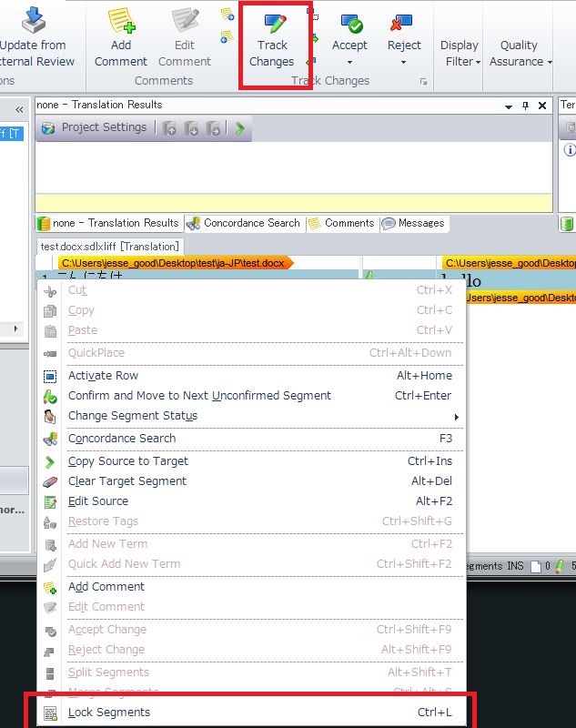Click the Add Comment menu icon

coord(50,588)
